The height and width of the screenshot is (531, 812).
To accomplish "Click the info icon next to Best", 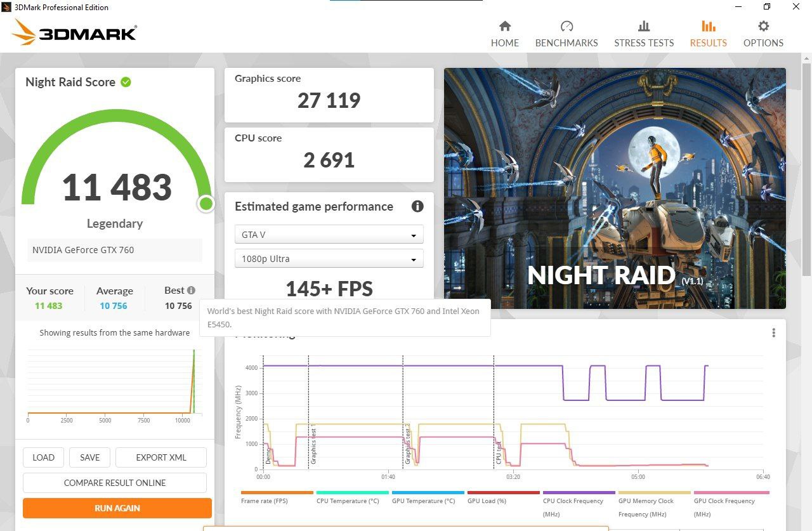I will coord(191,290).
